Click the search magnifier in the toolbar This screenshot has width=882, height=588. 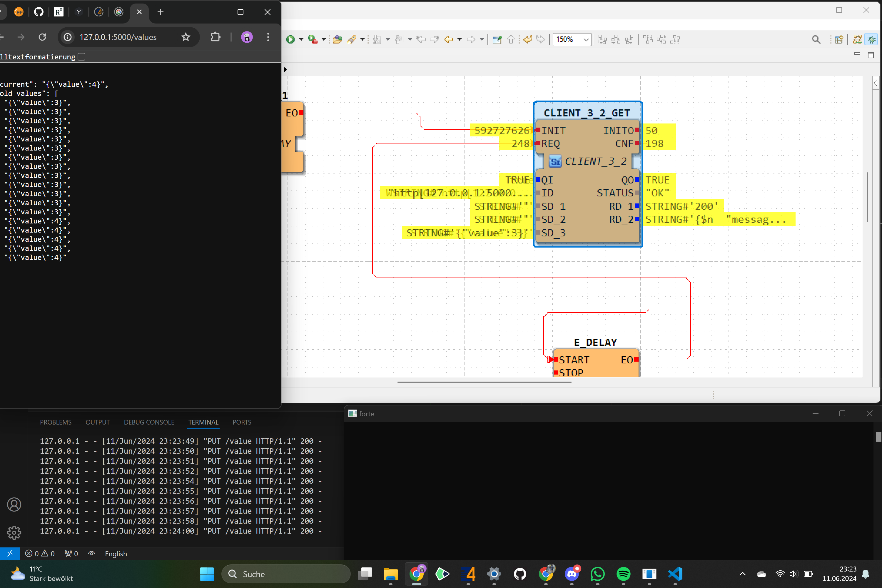coord(816,39)
